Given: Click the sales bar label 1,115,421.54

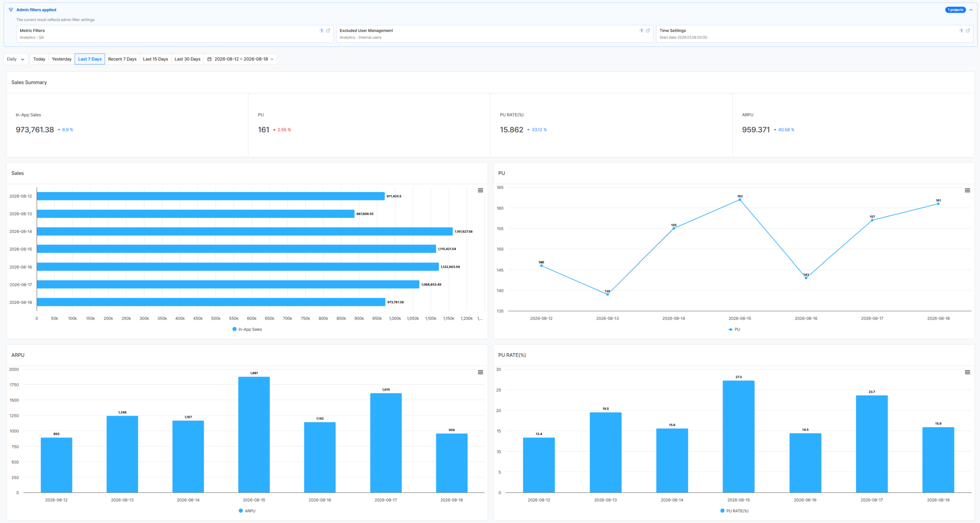Looking at the screenshot, I should (447, 249).
